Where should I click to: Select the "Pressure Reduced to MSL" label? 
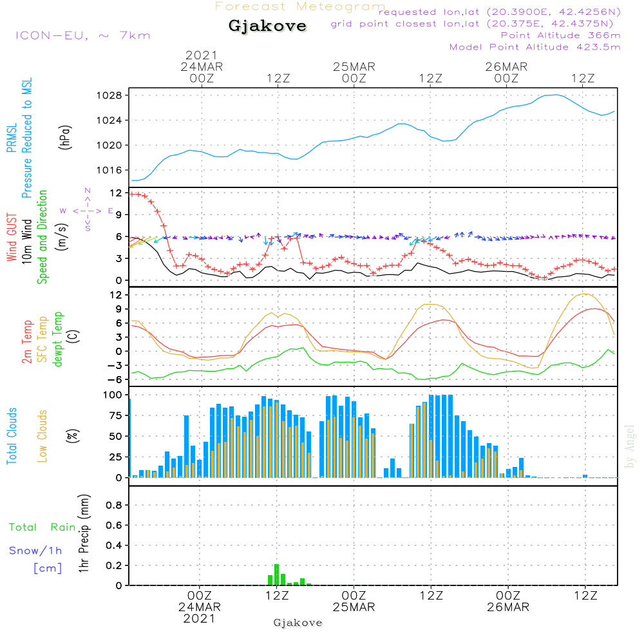26,138
